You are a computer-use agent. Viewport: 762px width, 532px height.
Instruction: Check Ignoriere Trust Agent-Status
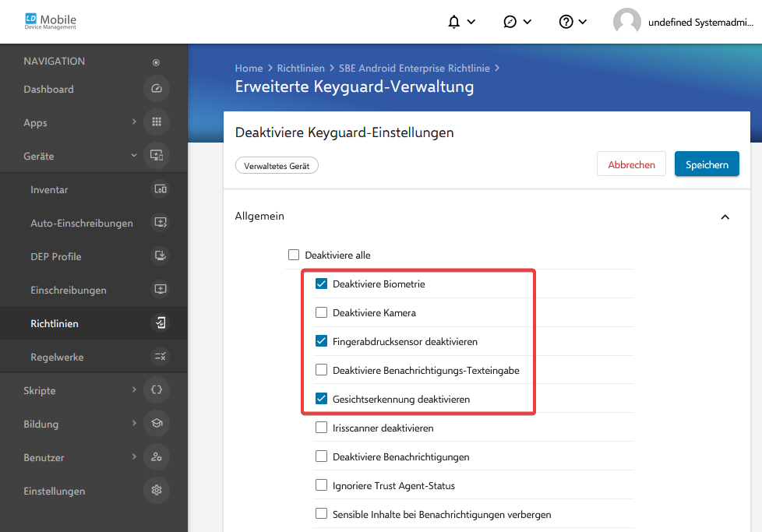coord(321,485)
